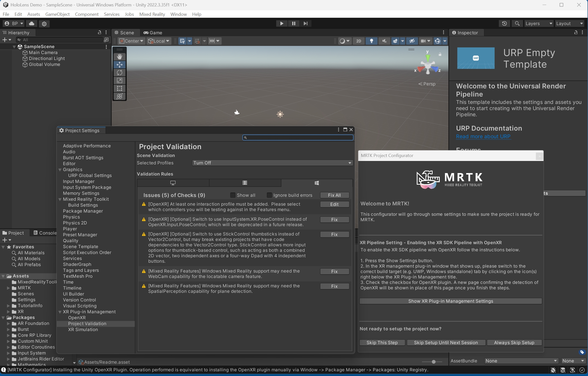Screen dimensions: 588x376
Task: Select the Rotate tool in scene
Action: [120, 73]
